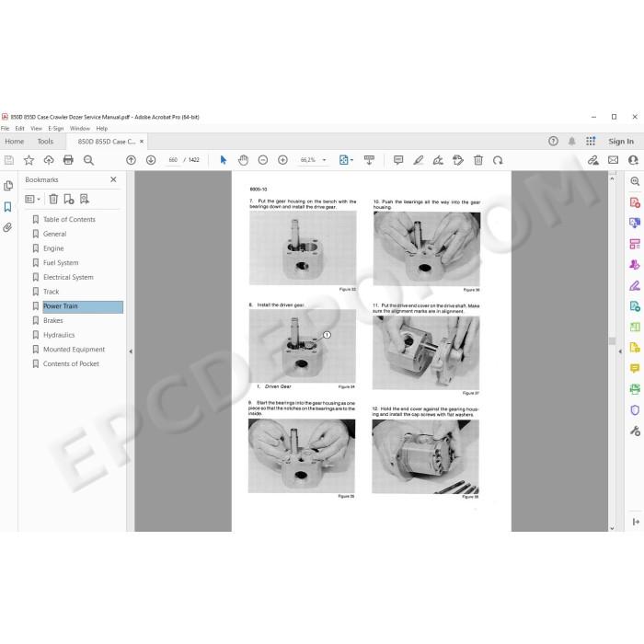
Task: Open the E-Sign menu
Action: click(x=56, y=129)
